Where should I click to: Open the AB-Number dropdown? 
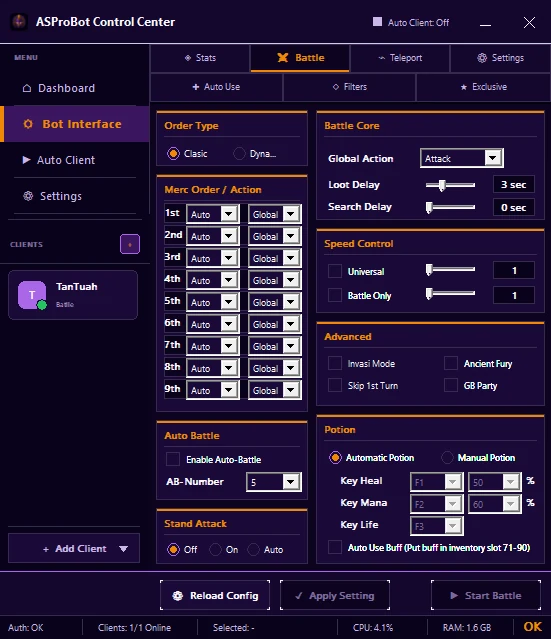coord(274,482)
